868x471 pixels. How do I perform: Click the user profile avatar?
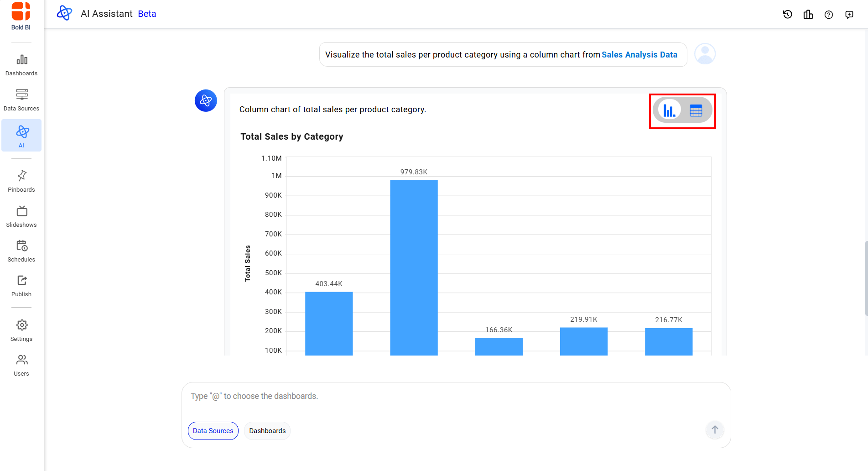point(705,54)
